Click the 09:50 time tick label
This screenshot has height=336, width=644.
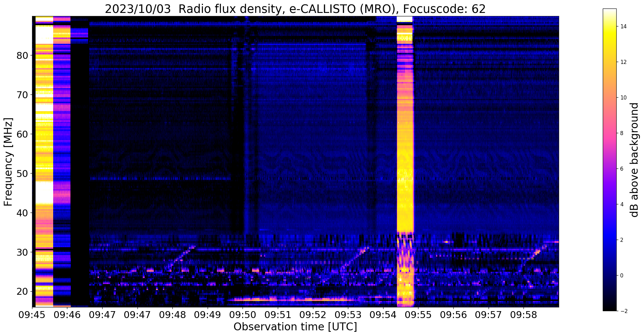point(243,315)
